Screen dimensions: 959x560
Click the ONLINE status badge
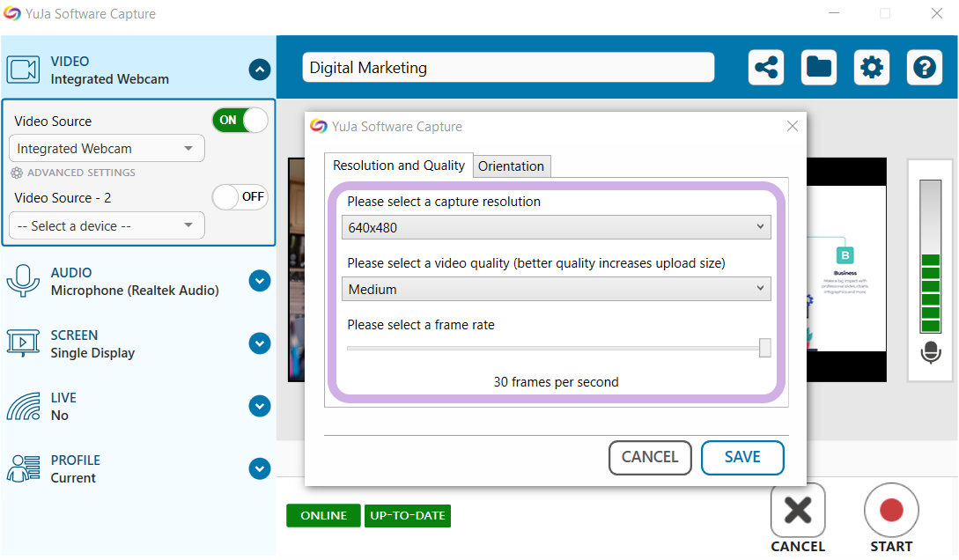point(323,515)
